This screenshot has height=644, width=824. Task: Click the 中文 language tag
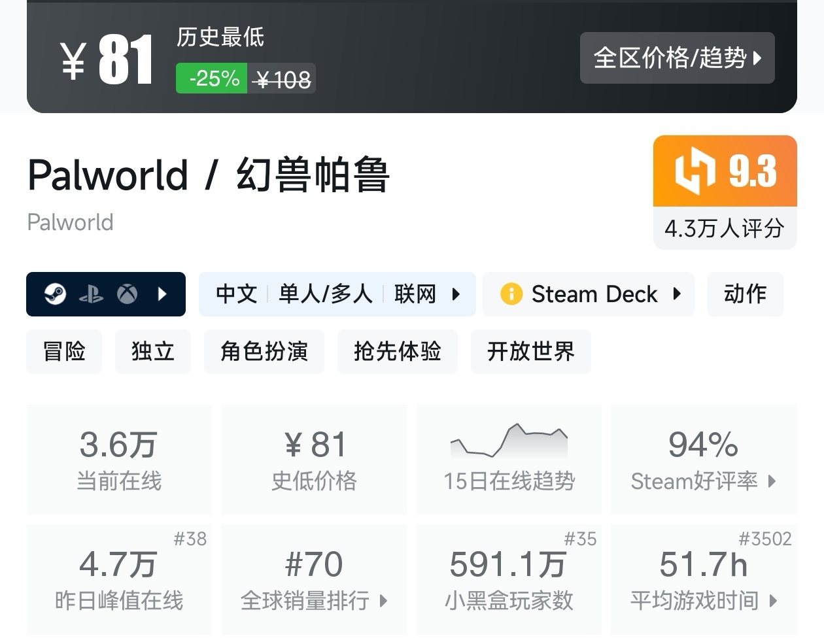click(x=236, y=294)
